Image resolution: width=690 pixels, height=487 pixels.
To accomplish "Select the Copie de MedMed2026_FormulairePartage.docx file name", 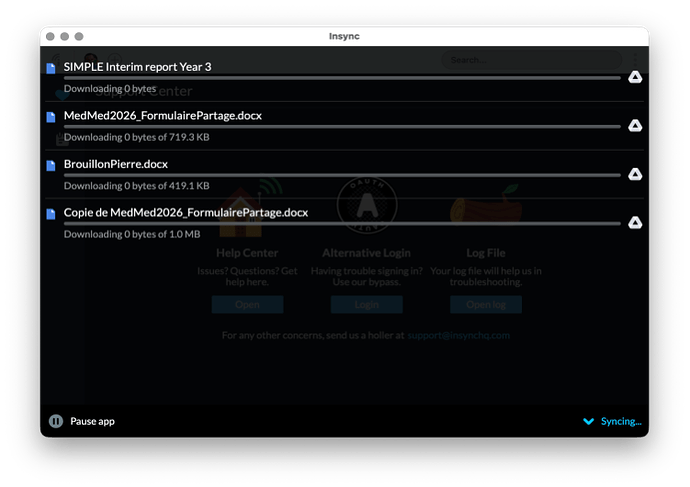I will point(186,212).
